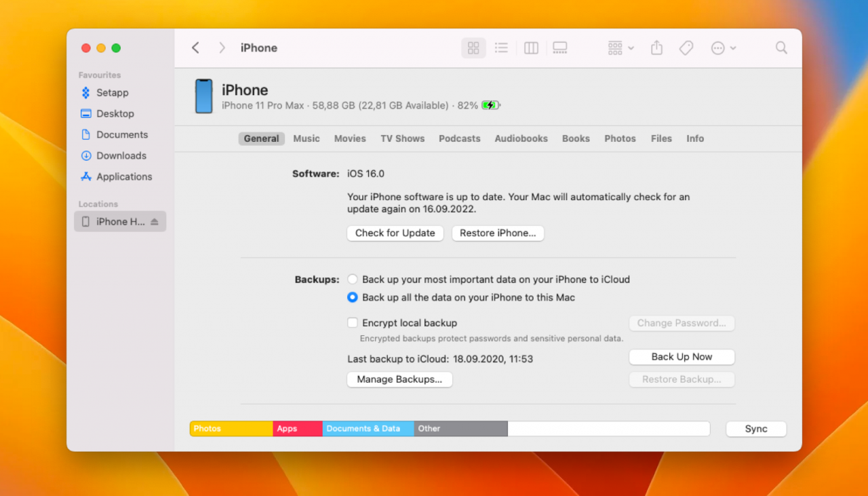The width and height of the screenshot is (868, 496).
Task: Click the iOS 16.0 software version text
Action: 366,174
